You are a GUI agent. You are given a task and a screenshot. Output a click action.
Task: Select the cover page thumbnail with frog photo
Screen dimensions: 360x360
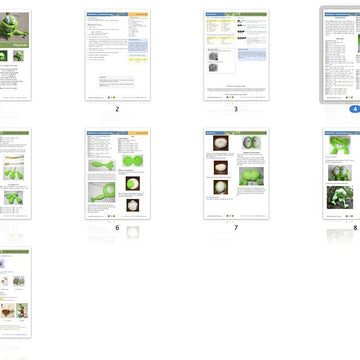16,55
